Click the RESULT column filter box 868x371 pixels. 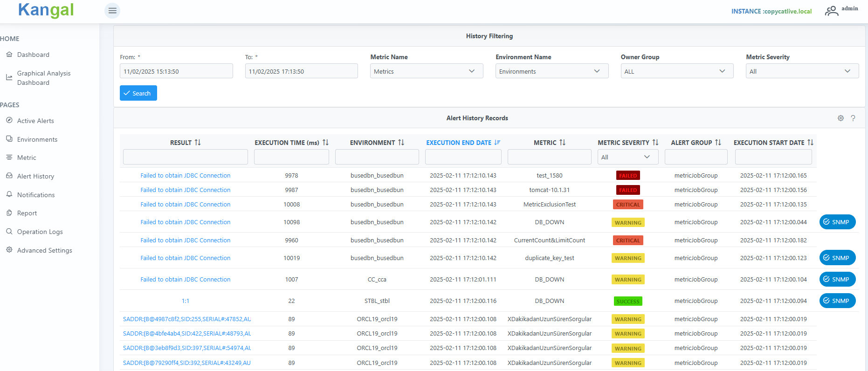(x=186, y=157)
